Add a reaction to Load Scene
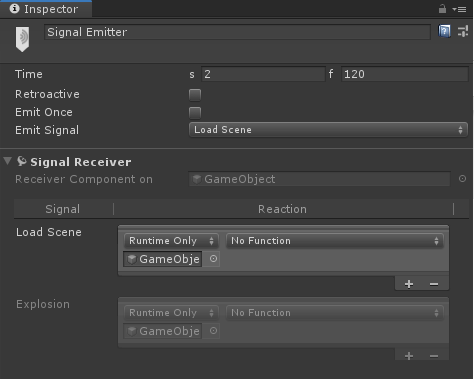 [x=409, y=284]
